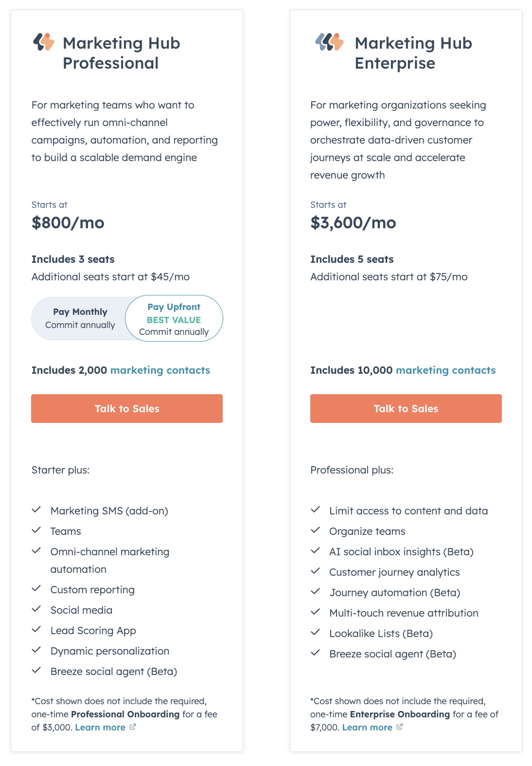Switch billing to Pay Monthly
This screenshot has width=532, height=766.
click(80, 318)
